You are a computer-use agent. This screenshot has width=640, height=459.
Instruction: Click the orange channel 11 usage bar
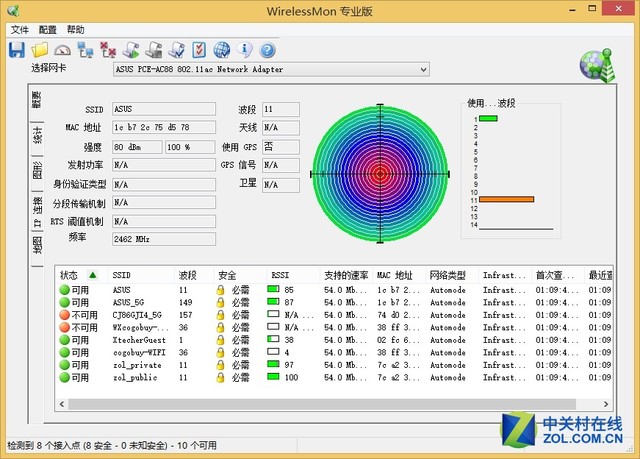point(507,199)
